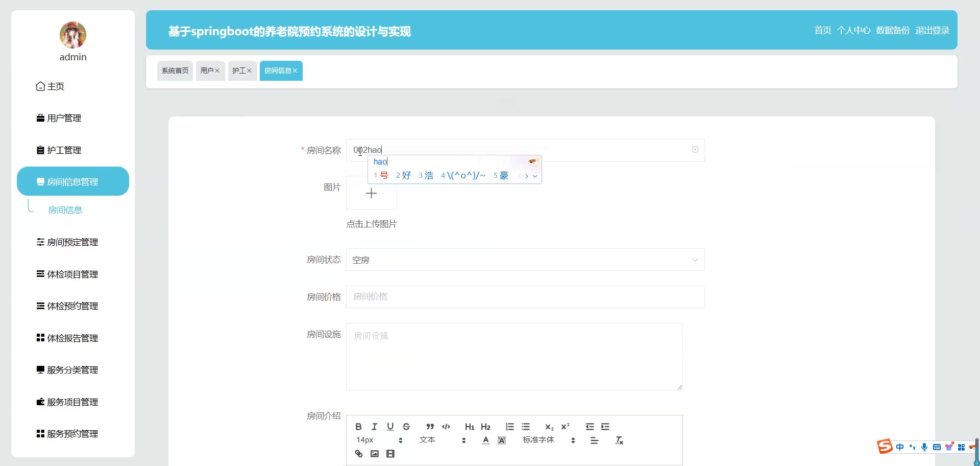Apply bold formatting in the editor
This screenshot has height=466, width=980.
(358, 427)
